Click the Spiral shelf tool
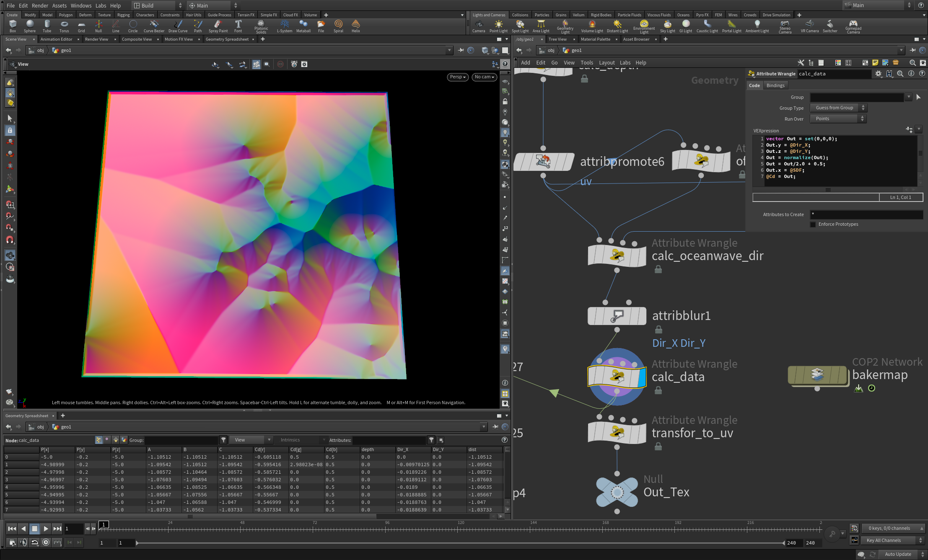Viewport: 928px width, 560px height. click(x=338, y=26)
